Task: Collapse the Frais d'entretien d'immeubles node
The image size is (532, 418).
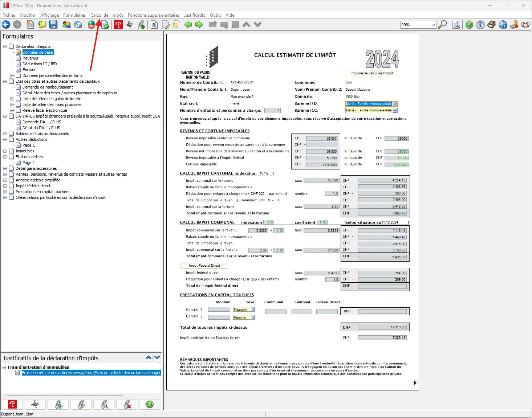Action: 4,367
